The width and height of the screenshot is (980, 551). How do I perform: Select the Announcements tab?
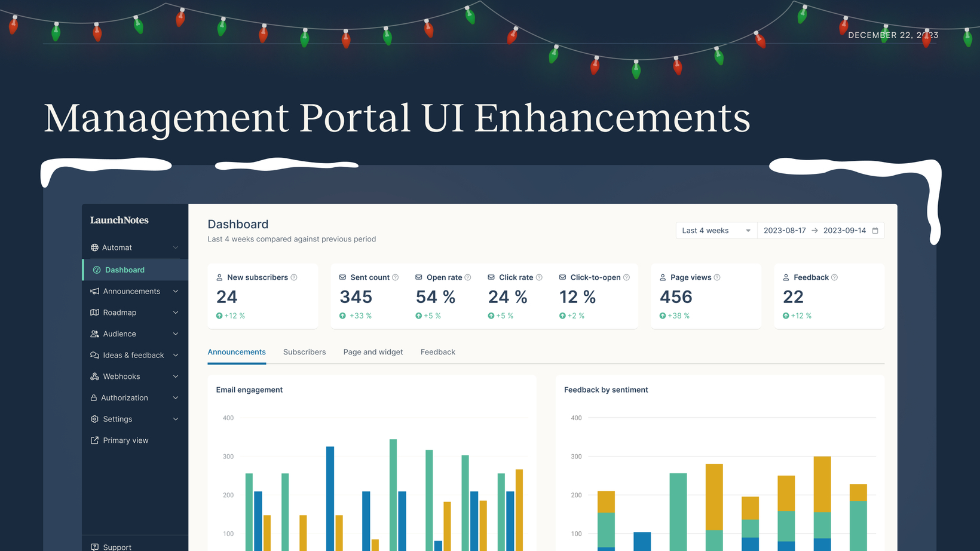coord(237,352)
